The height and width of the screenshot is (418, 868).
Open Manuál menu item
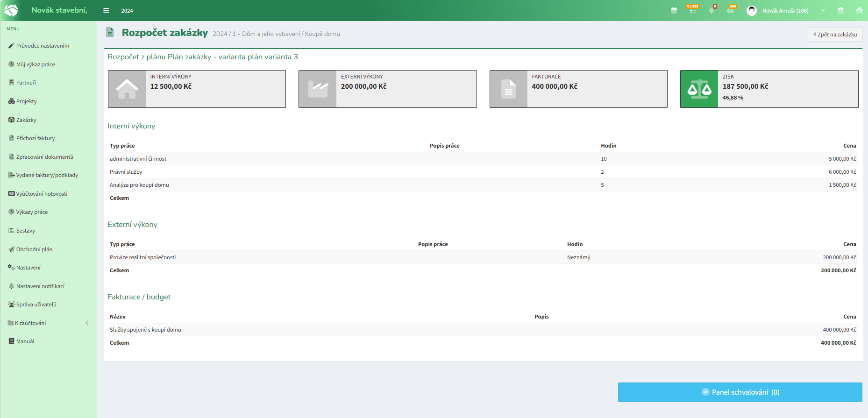(x=25, y=341)
